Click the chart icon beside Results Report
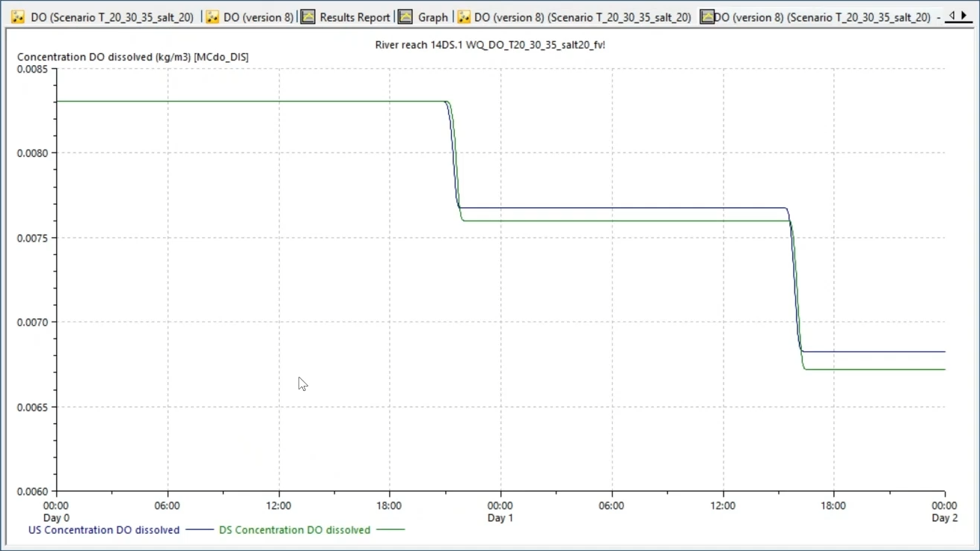Viewport: 980px width, 551px height. [x=307, y=16]
